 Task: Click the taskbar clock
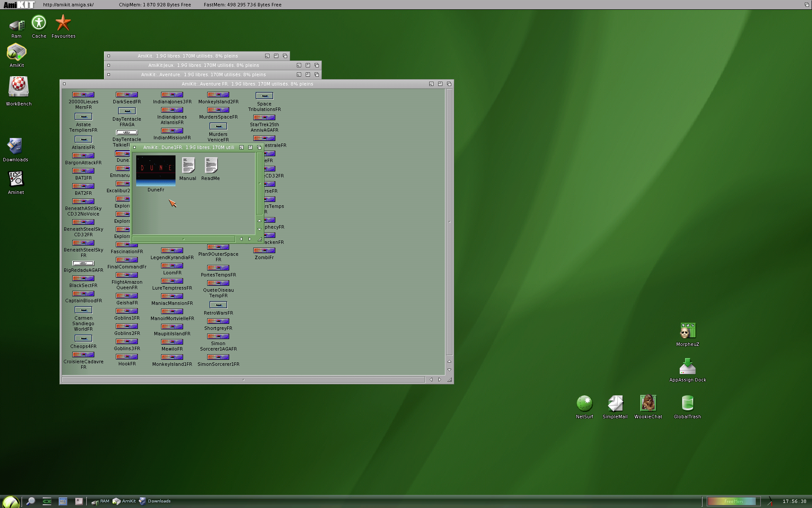point(794,501)
